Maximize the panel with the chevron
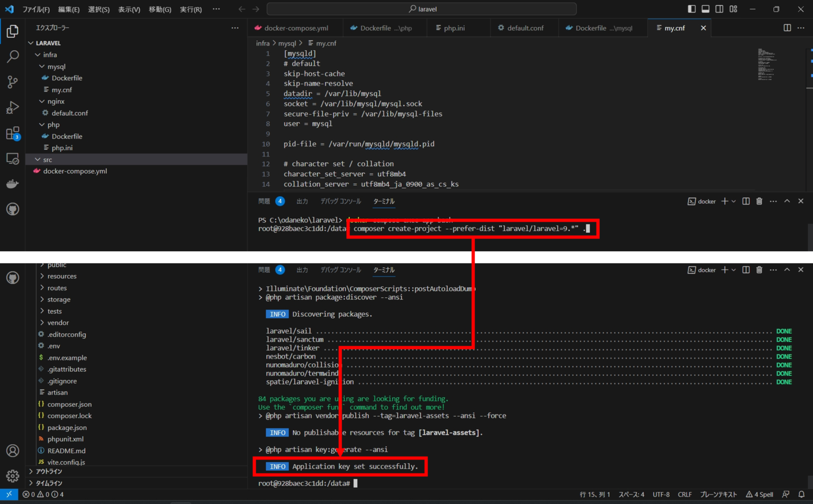 pyautogui.click(x=787, y=201)
